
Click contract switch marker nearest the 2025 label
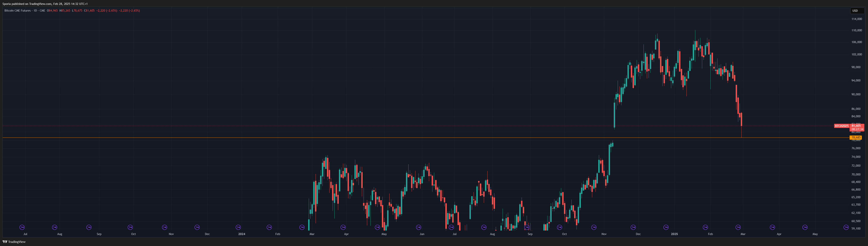(x=666, y=227)
